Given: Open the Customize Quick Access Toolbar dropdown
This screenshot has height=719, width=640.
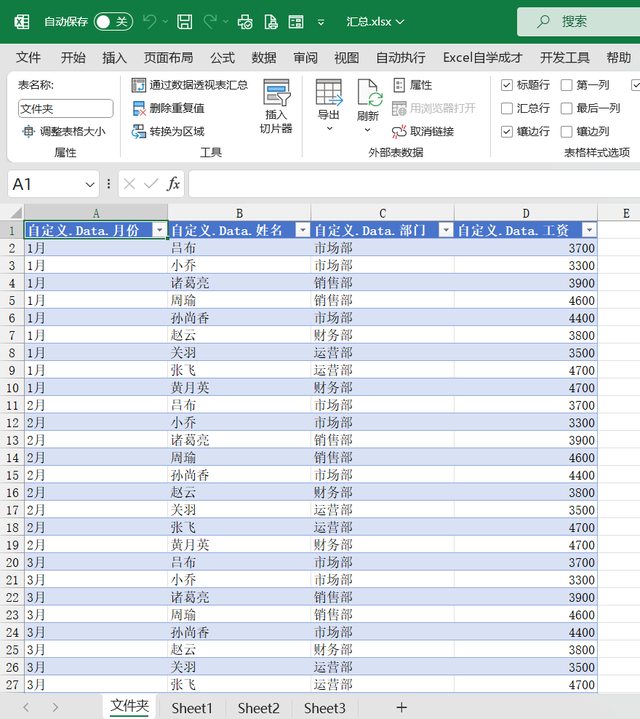Looking at the screenshot, I should (321, 22).
